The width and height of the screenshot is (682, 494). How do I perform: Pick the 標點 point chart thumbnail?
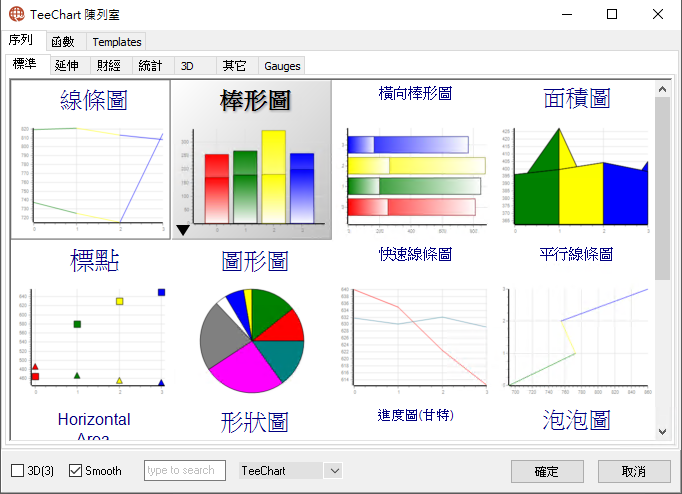pos(90,320)
